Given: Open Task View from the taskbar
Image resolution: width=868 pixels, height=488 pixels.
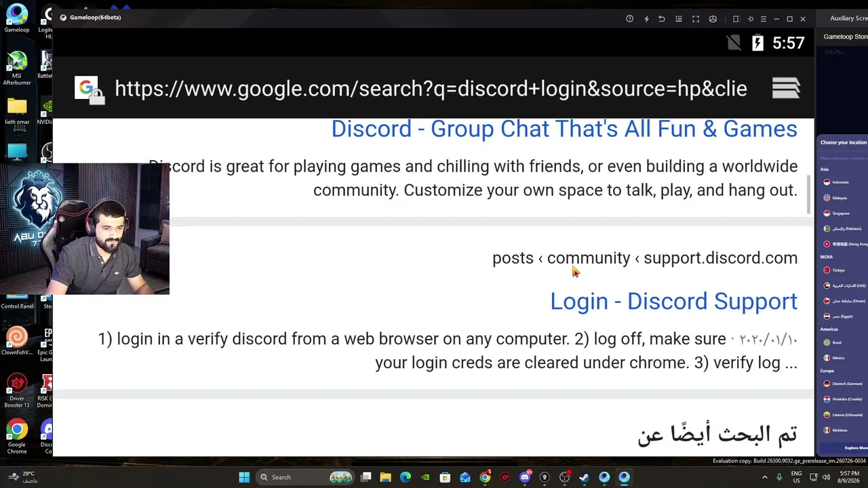Looking at the screenshot, I should point(366,477).
